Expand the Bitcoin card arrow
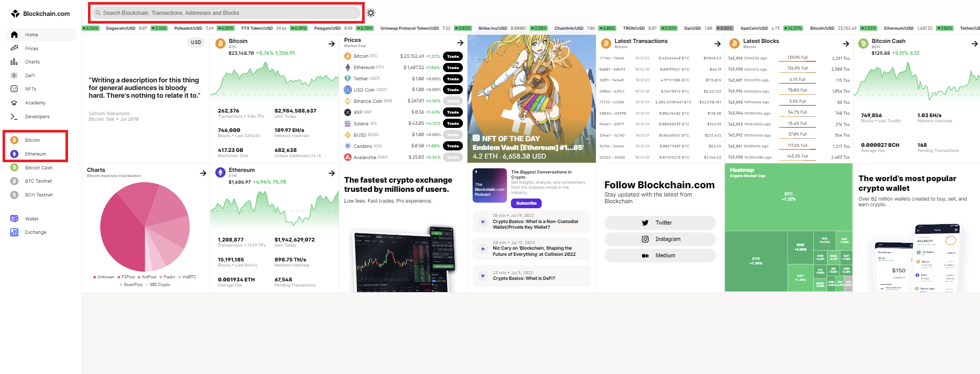Screen dimensions: 980x374 [331, 44]
